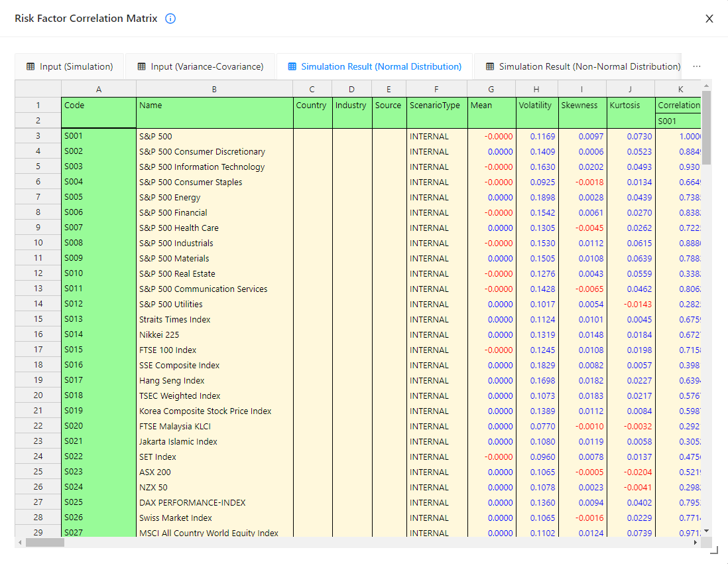Image resolution: width=728 pixels, height=564 pixels.
Task: Click the resize handle at bottom-right corner
Action: click(715, 550)
